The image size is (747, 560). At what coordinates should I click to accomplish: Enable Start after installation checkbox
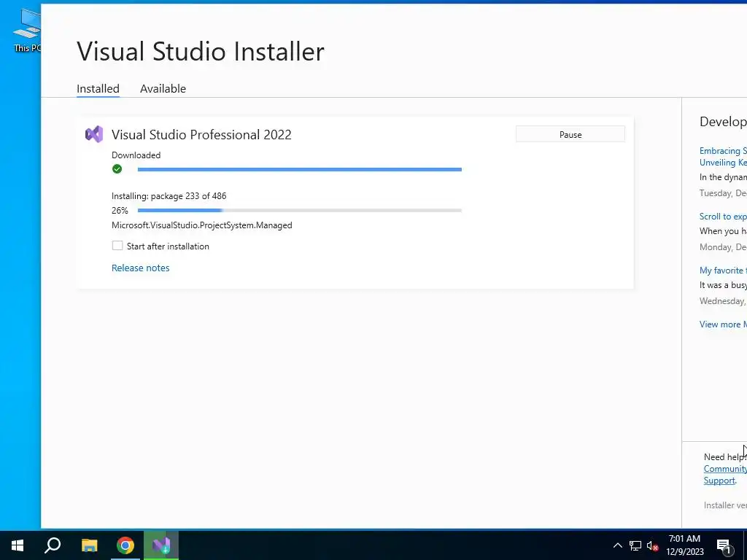click(x=117, y=246)
